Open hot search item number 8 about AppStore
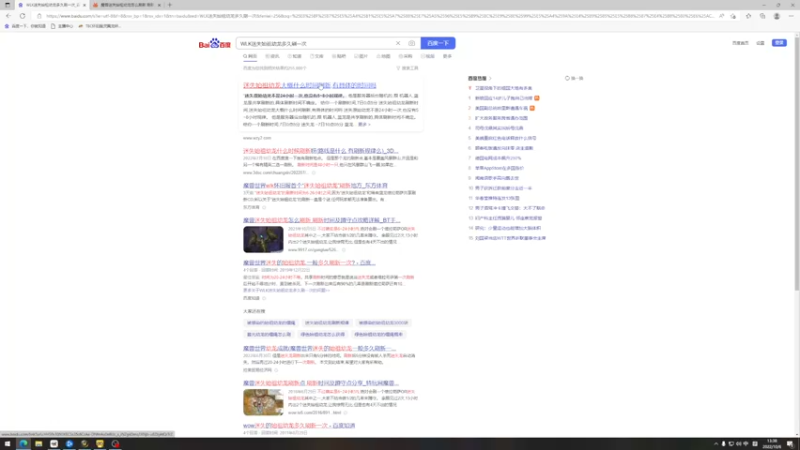 (x=499, y=168)
